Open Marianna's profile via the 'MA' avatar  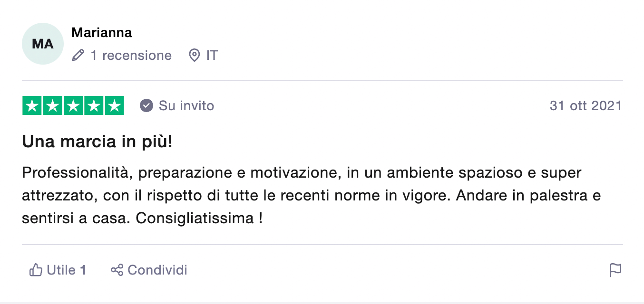click(x=42, y=43)
